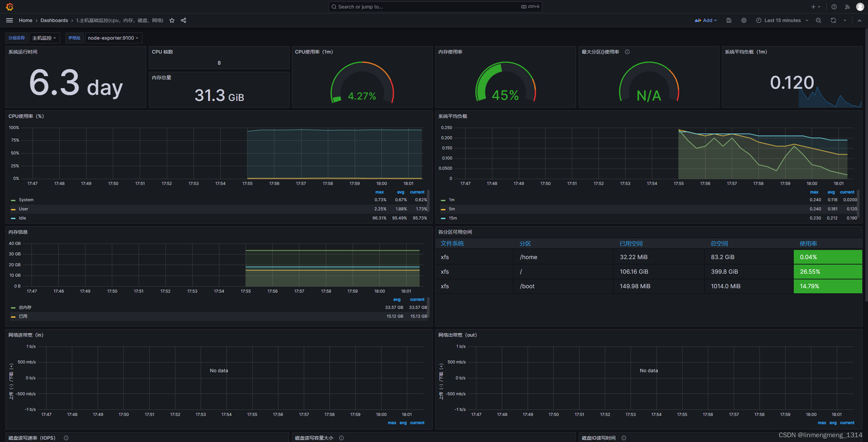868x442 pixels.
Task: Click the 45% memory gauge
Action: (505, 82)
